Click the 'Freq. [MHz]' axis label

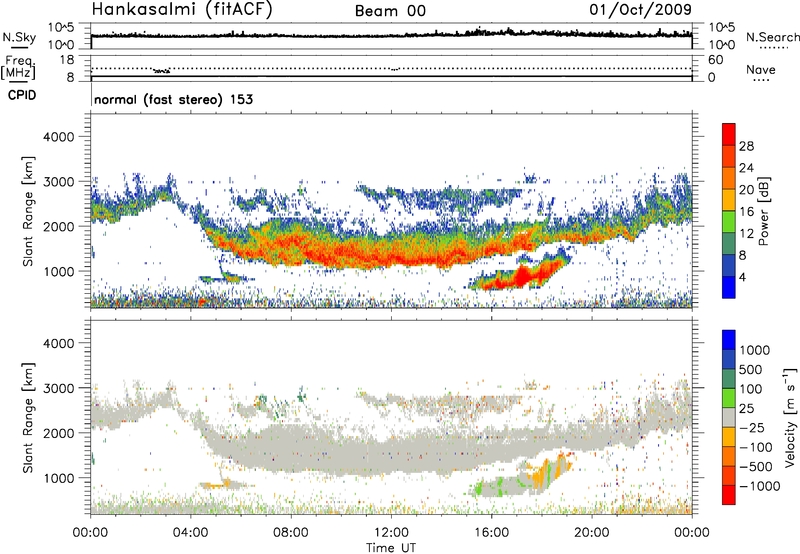(x=19, y=67)
